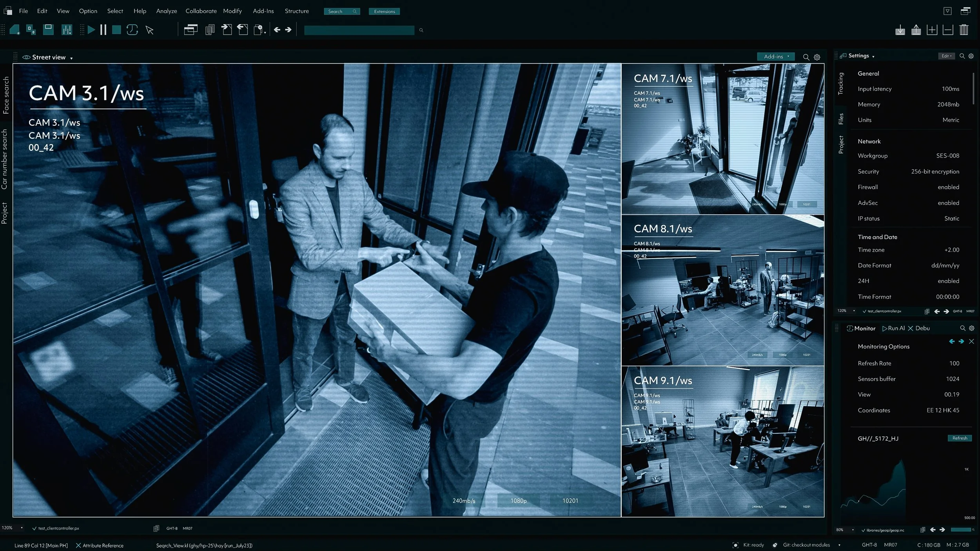Click the download icon at top right
Screen dimensions: 980x551
pyautogui.click(x=900, y=30)
